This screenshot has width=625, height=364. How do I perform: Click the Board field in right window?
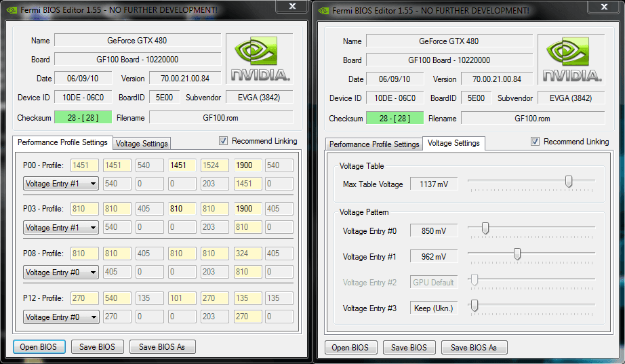click(x=449, y=60)
